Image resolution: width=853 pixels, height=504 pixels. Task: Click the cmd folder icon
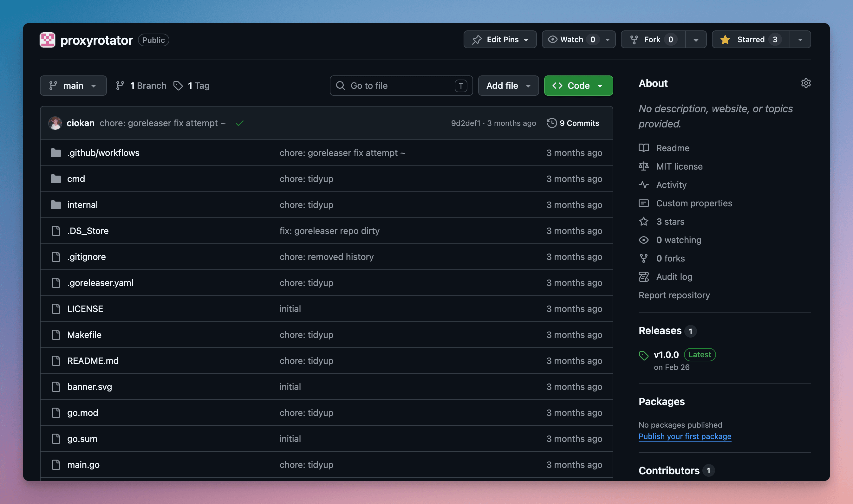pyautogui.click(x=56, y=179)
